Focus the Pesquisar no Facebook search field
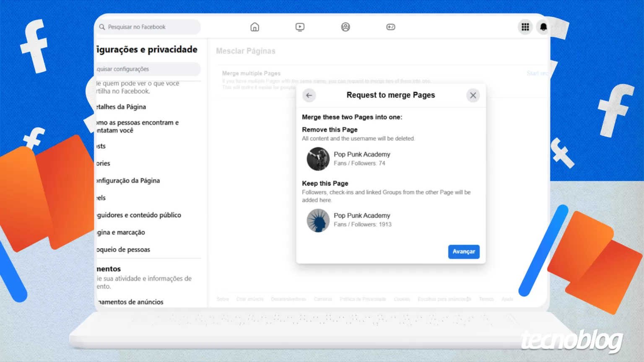 pyautogui.click(x=148, y=27)
